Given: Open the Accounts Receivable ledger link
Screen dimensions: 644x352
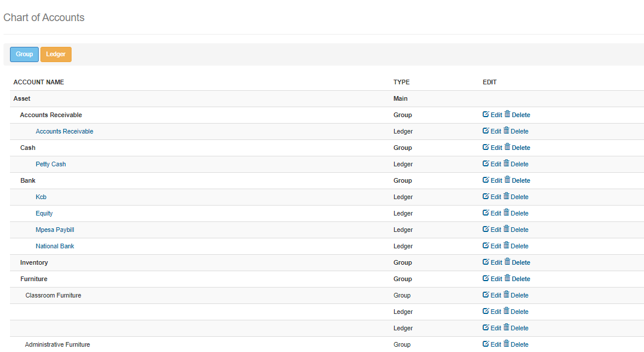Looking at the screenshot, I should [x=65, y=131].
